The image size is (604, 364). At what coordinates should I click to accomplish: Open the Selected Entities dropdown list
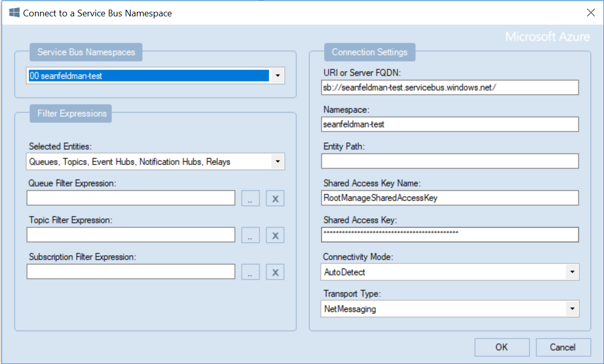278,161
